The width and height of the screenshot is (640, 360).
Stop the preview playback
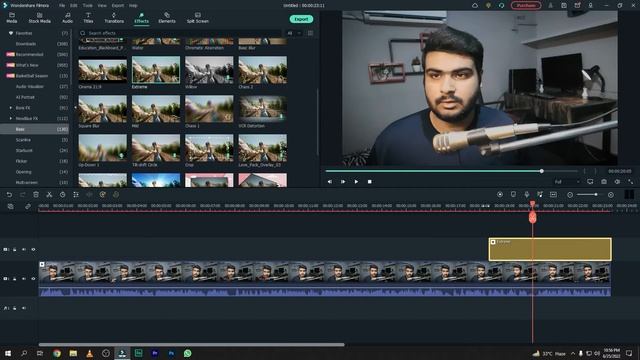tap(369, 182)
